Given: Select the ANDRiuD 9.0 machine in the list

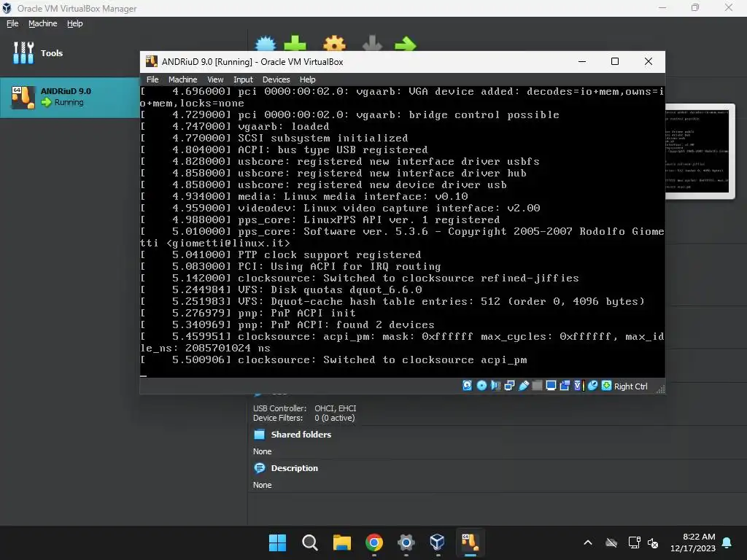Looking at the screenshot, I should pos(70,97).
